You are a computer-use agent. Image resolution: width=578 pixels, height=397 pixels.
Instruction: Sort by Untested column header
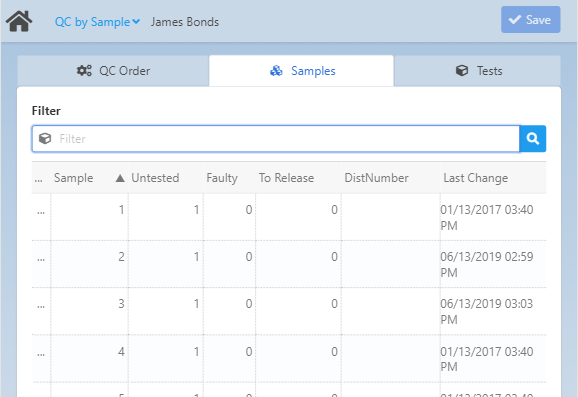tap(155, 178)
